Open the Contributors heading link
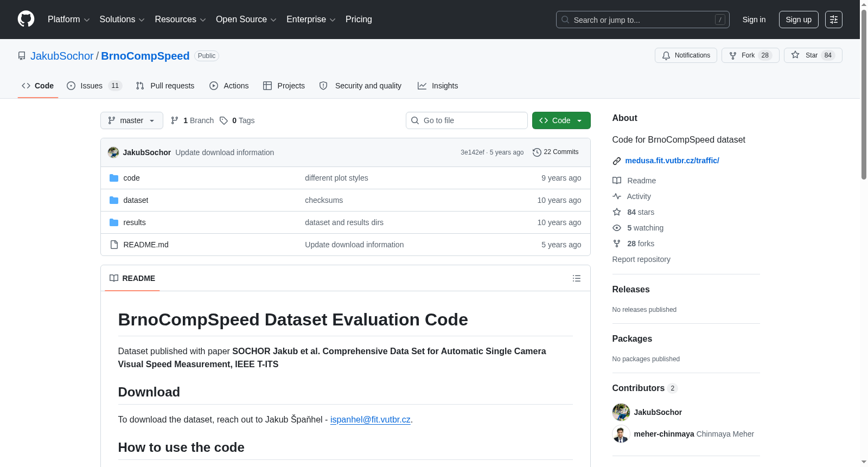 (x=645, y=388)
